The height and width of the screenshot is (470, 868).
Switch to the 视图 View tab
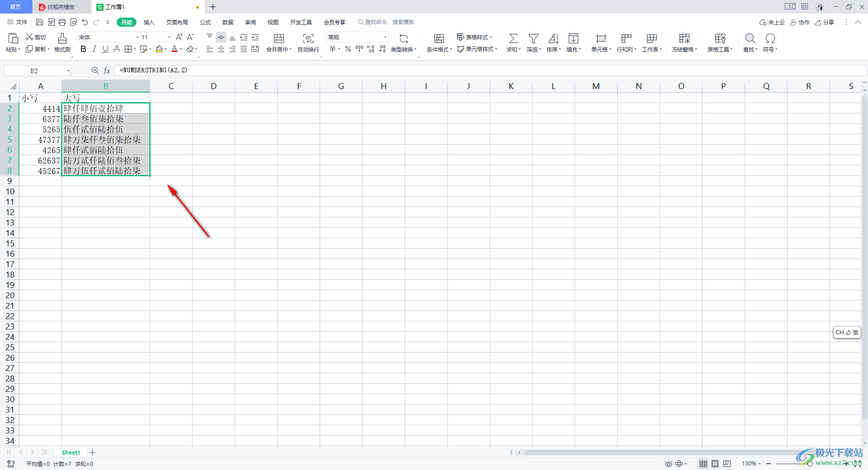click(x=273, y=22)
